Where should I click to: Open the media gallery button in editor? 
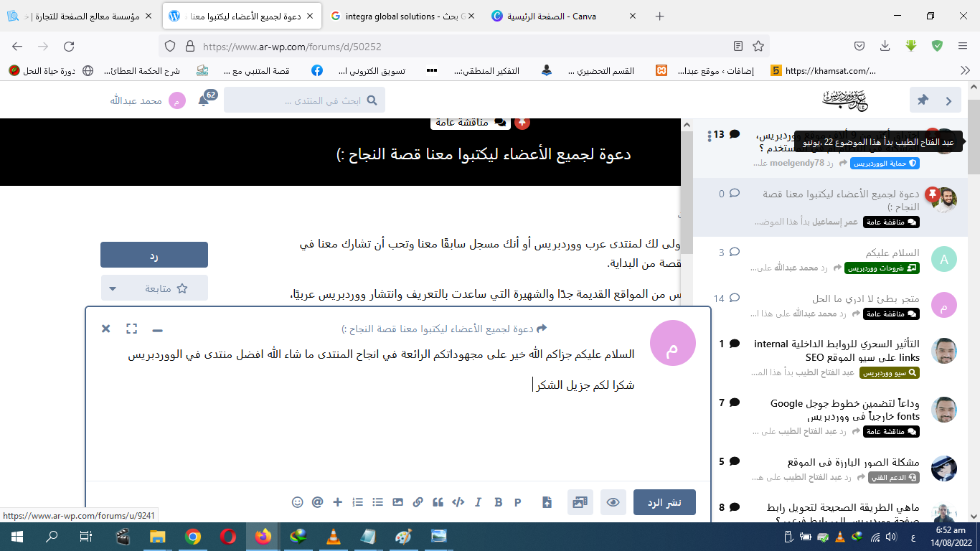tap(580, 502)
